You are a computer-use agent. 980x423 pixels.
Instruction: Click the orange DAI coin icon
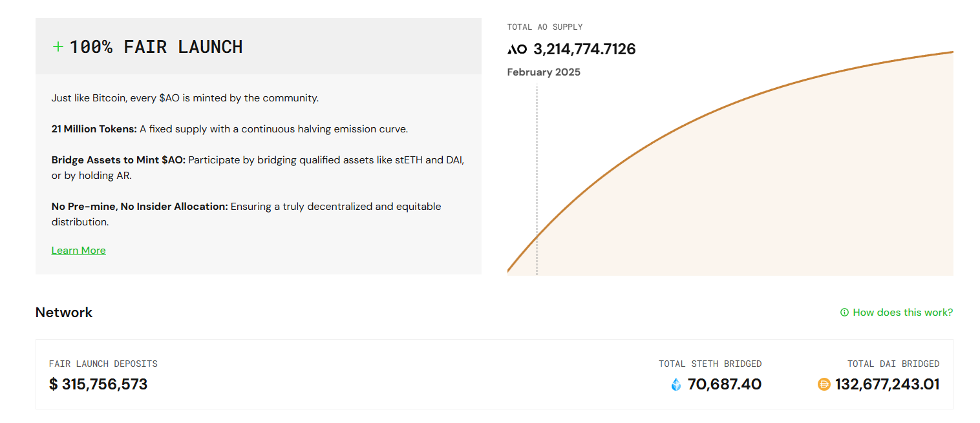click(x=824, y=385)
